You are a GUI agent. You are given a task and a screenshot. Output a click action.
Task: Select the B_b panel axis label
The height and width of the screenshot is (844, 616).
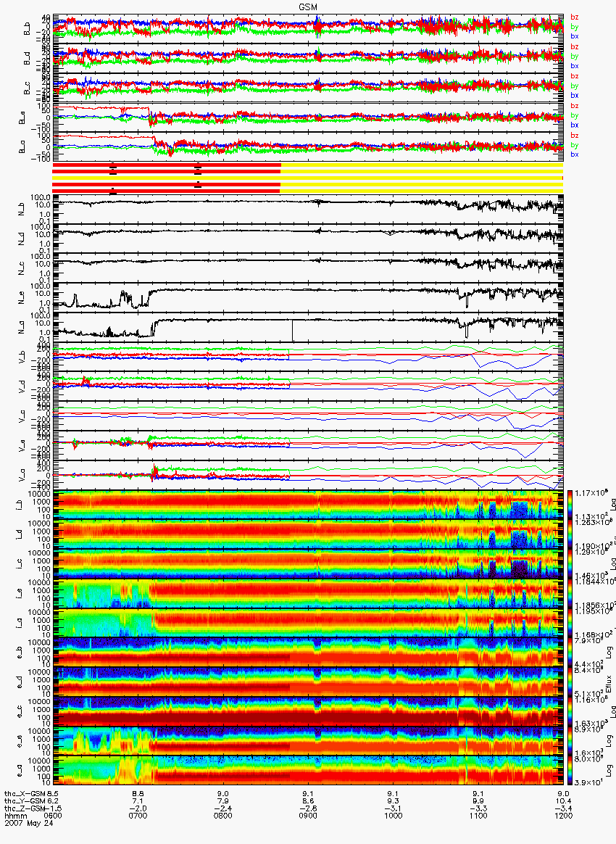(27, 29)
